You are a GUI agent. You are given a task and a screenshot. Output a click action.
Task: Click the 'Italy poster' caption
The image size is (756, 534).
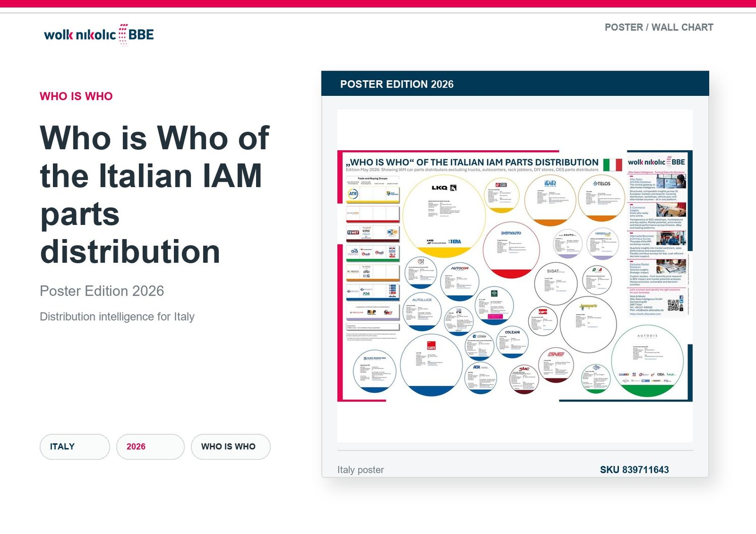click(360, 470)
